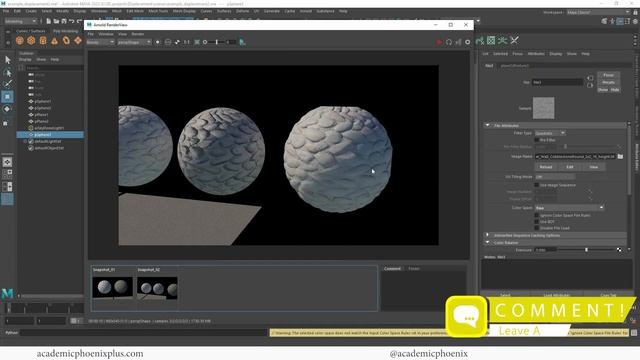
Task: Open the Filter Type dropdown
Action: pos(550,133)
